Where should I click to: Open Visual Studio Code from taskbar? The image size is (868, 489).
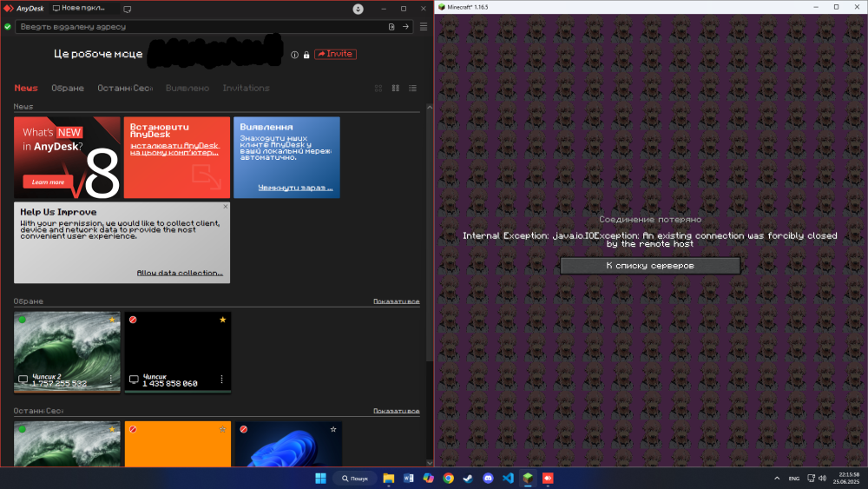click(x=508, y=478)
